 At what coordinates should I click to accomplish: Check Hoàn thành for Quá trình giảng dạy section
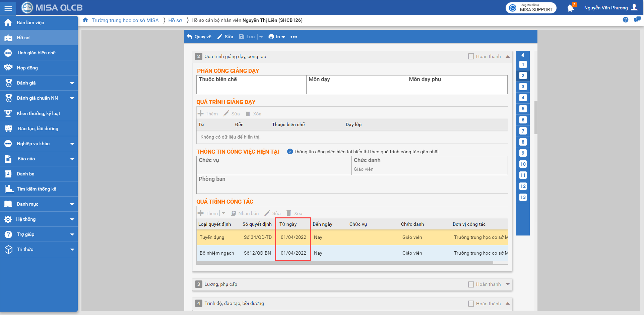click(471, 56)
